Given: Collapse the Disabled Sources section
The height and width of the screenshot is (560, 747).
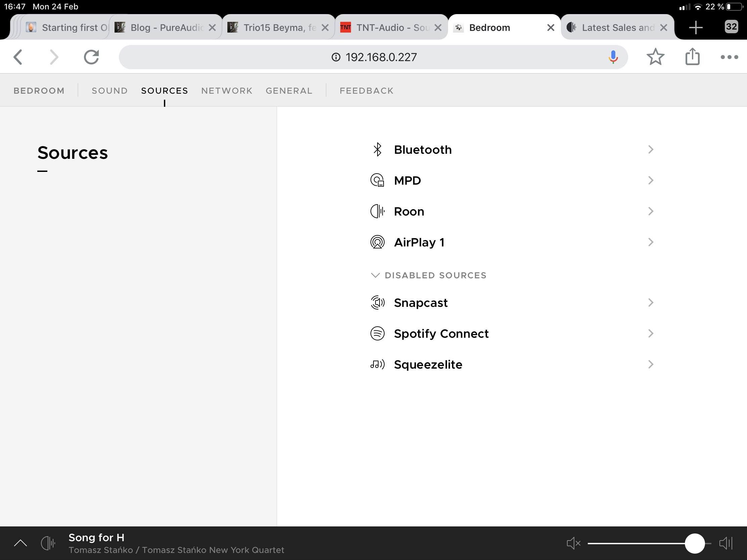Looking at the screenshot, I should pos(429,275).
